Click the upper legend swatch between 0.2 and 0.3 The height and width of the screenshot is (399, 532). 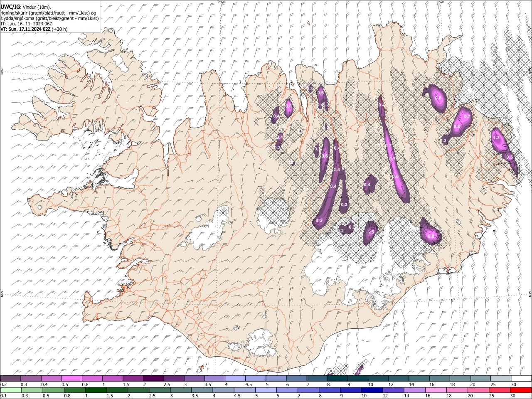point(10,378)
